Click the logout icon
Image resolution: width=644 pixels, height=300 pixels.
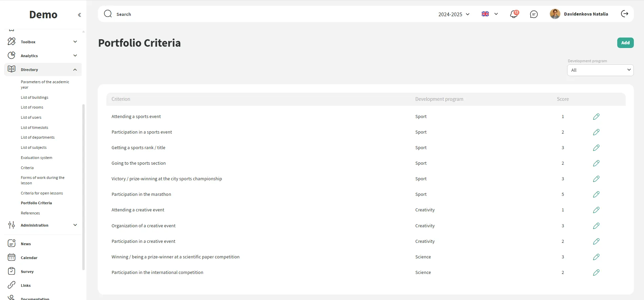[624, 14]
